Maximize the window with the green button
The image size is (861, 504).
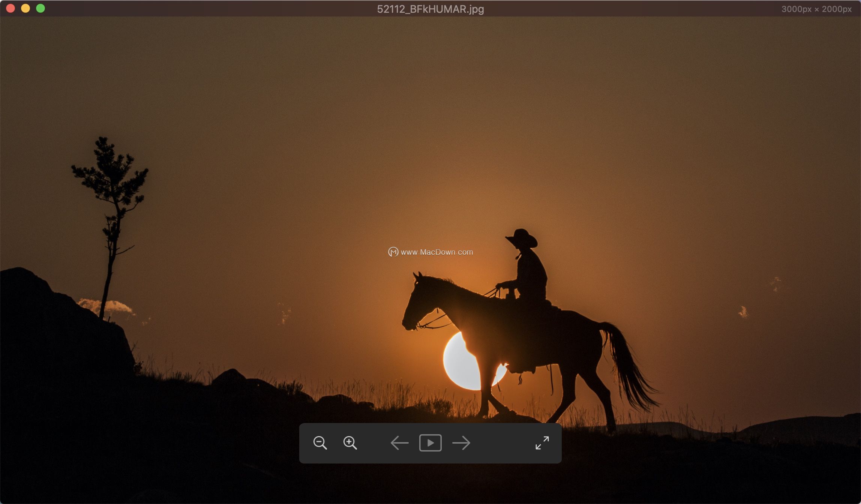(x=40, y=8)
